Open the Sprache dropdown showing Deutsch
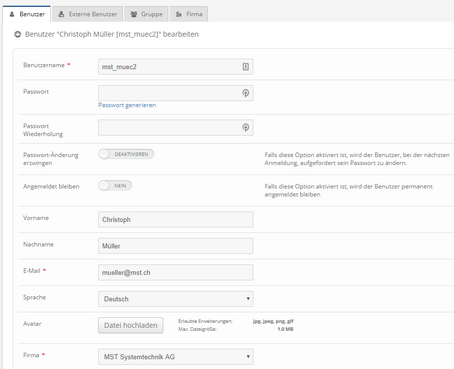This screenshot has width=454, height=369. click(176, 299)
